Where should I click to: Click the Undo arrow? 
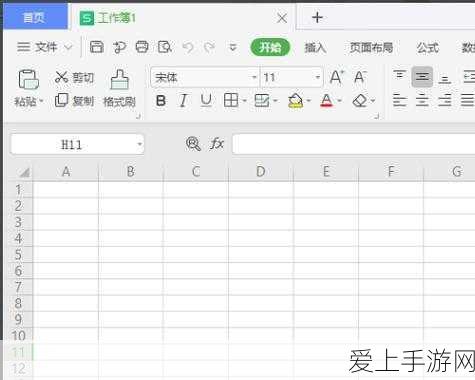tap(188, 47)
